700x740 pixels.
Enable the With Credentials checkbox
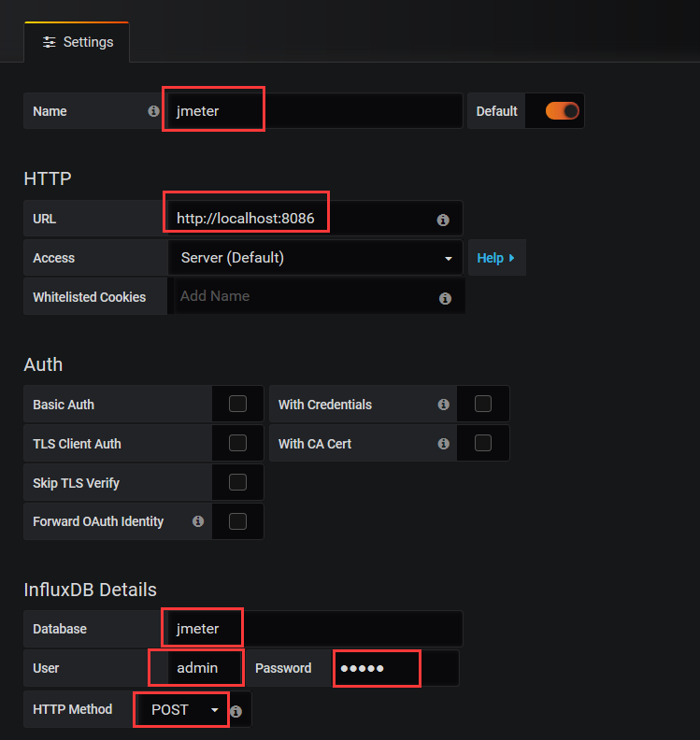click(483, 404)
